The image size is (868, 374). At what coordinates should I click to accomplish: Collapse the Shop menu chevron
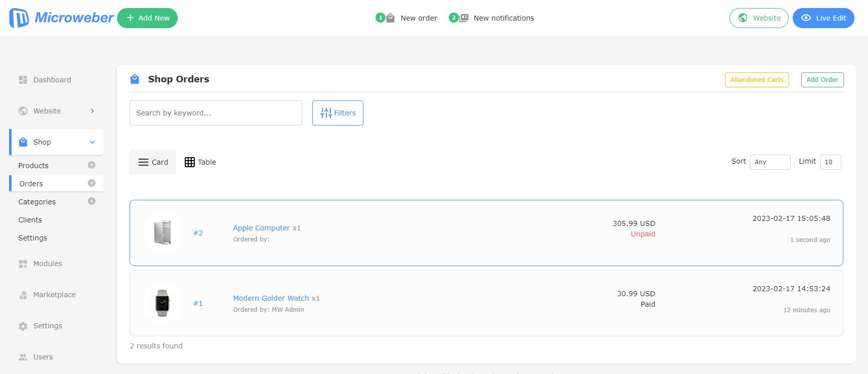coord(92,142)
